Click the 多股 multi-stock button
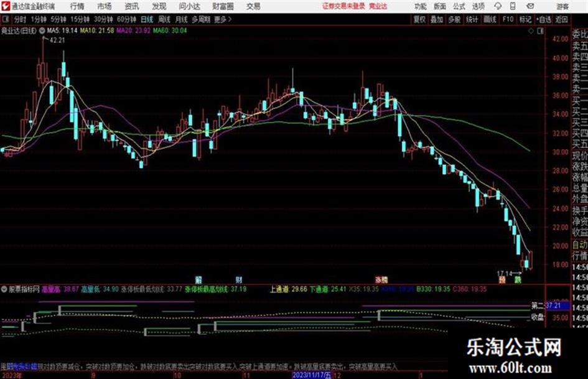The image size is (588, 379). [454, 19]
